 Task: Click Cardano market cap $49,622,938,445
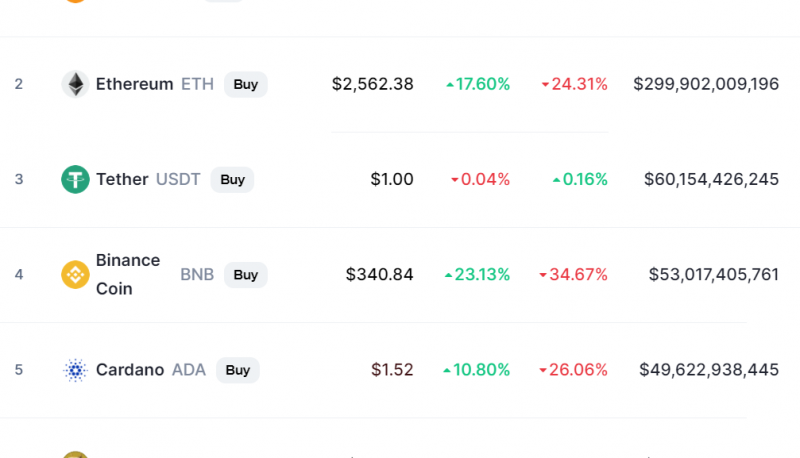[709, 370]
